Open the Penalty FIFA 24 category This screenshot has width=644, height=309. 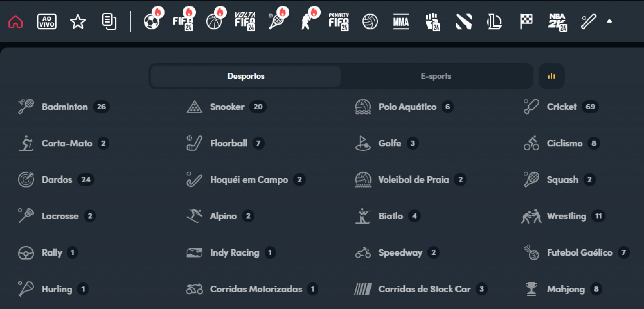339,22
